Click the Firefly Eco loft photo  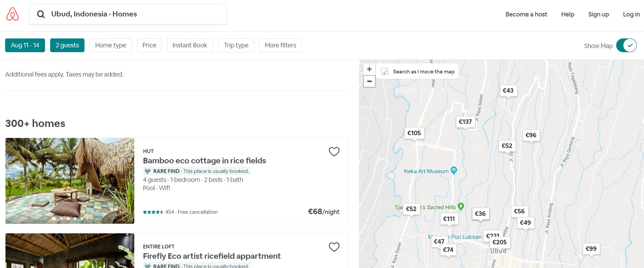70,251
